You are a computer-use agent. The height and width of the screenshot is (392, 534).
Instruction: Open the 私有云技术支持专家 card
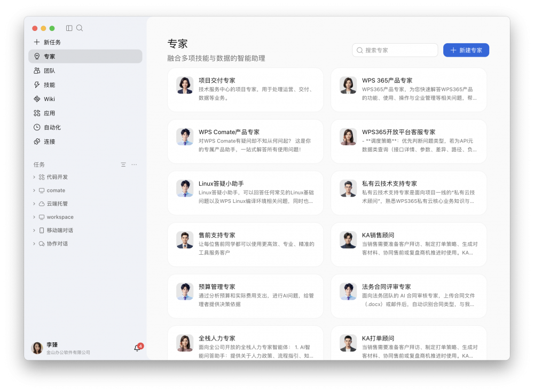409,193
